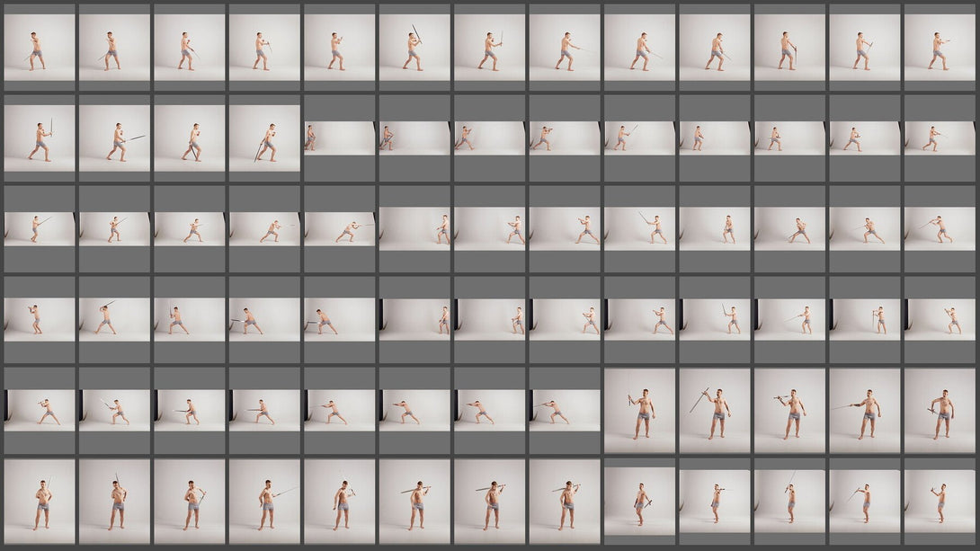Open the fourth thumbnail in the bottom row

(264, 502)
